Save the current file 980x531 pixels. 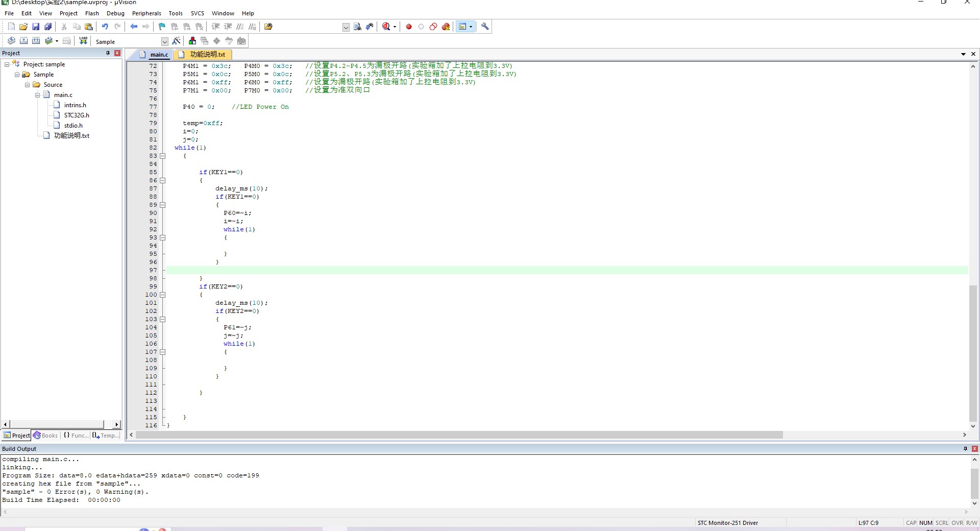36,27
